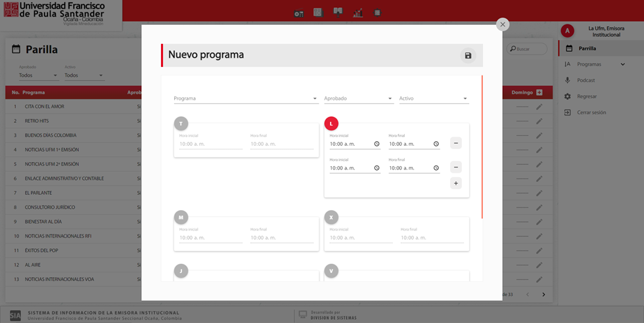Click the bar chart statistics icon in top toolbar
The image size is (644, 323).
click(357, 12)
